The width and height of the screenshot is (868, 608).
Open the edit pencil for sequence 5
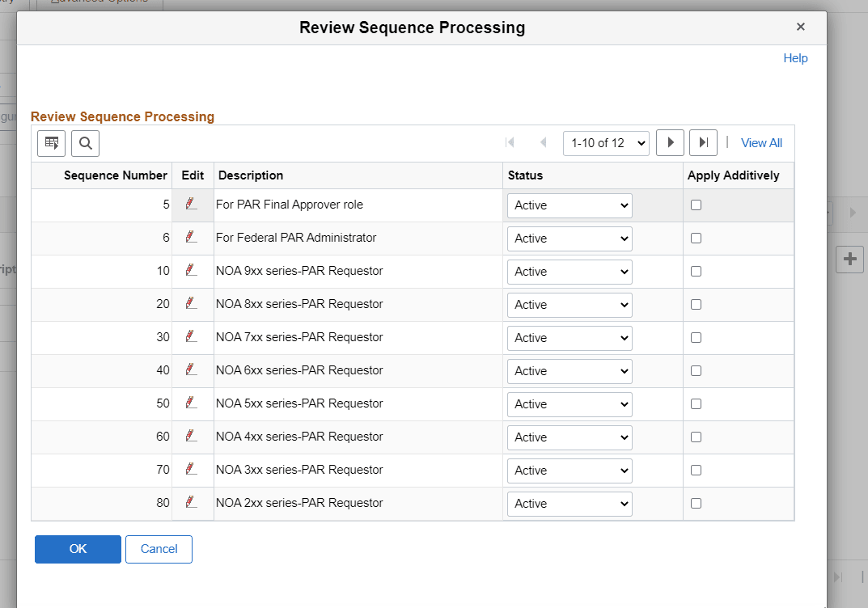[193, 205]
